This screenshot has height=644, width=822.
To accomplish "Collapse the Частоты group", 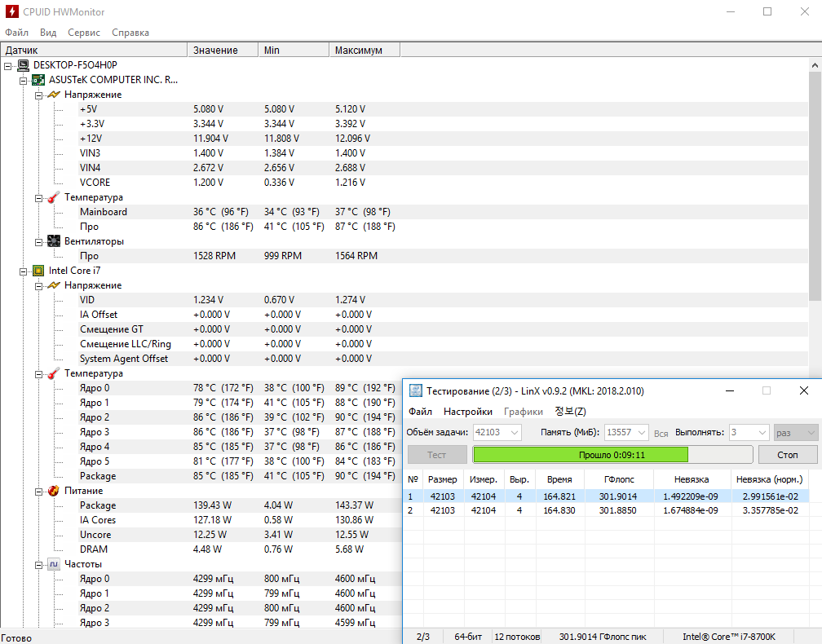I will [38, 565].
